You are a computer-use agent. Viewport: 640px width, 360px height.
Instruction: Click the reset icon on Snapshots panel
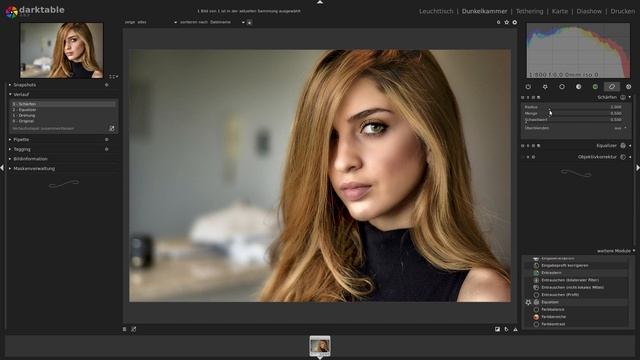pos(107,85)
